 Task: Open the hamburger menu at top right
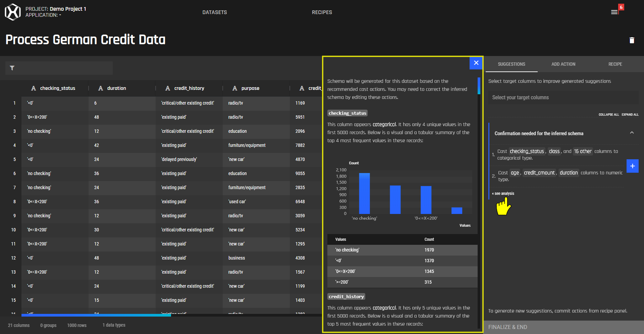[x=614, y=12]
